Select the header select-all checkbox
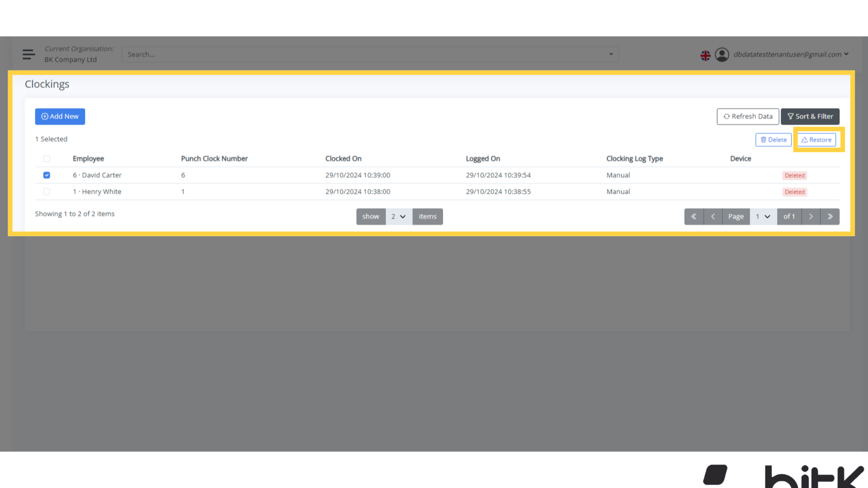 [47, 159]
